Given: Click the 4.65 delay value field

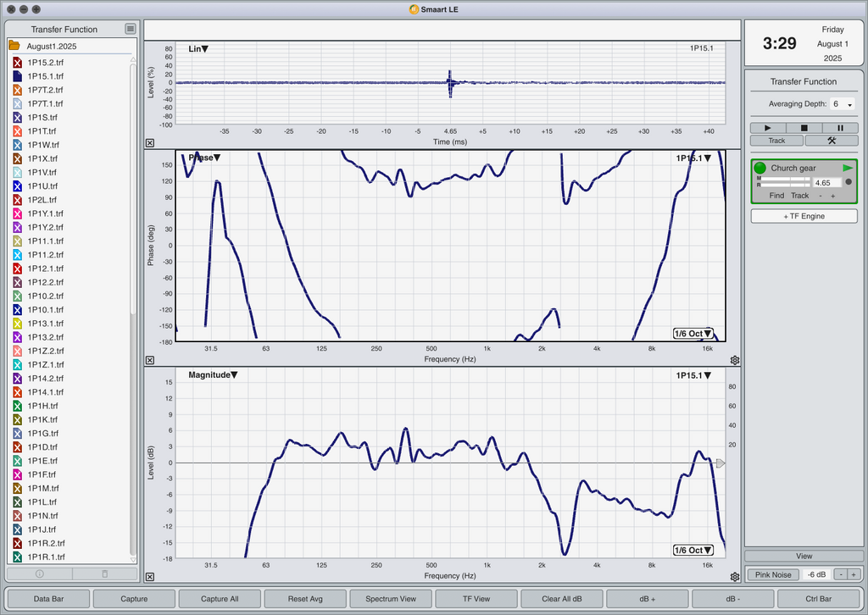Looking at the screenshot, I should pyautogui.click(x=827, y=182).
